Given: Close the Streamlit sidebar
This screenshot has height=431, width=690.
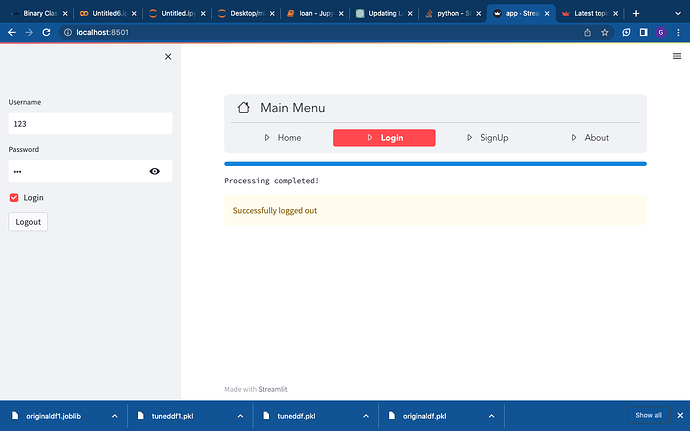Looking at the screenshot, I should coord(168,56).
